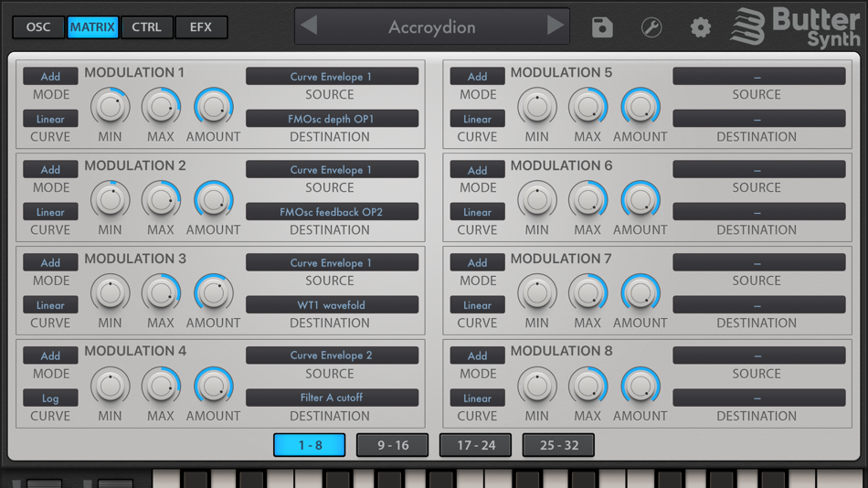868x488 pixels.
Task: Open Modulation 4 source Curve Envelope 2
Action: coord(333,355)
